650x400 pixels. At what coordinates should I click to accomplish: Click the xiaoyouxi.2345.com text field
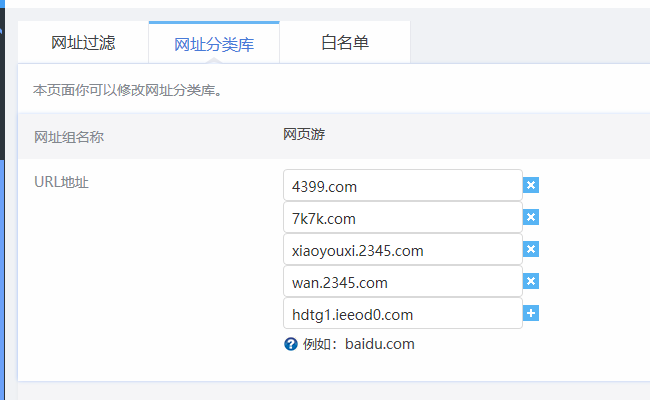pyautogui.click(x=403, y=249)
